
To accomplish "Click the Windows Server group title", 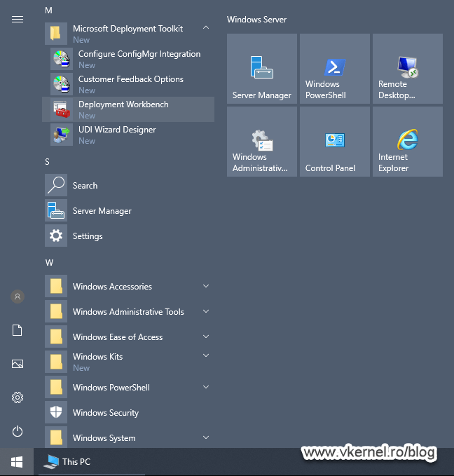I will pyautogui.click(x=256, y=20).
